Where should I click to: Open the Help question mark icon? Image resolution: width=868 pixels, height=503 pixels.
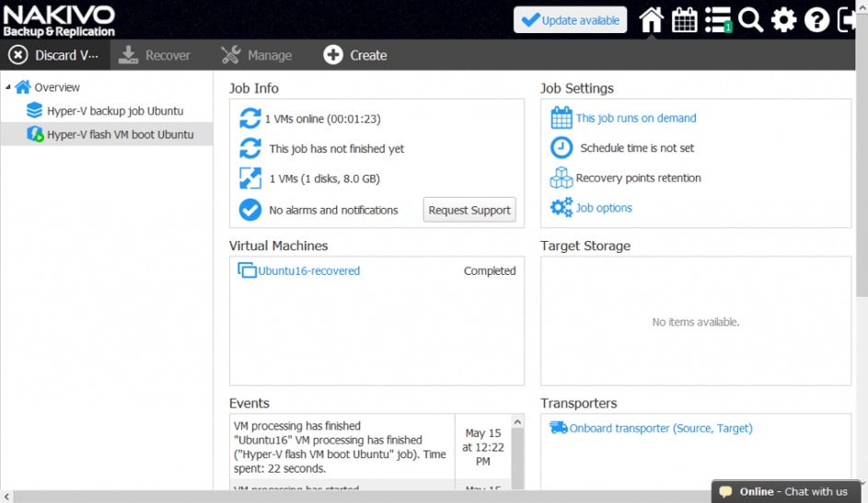pyautogui.click(x=816, y=20)
